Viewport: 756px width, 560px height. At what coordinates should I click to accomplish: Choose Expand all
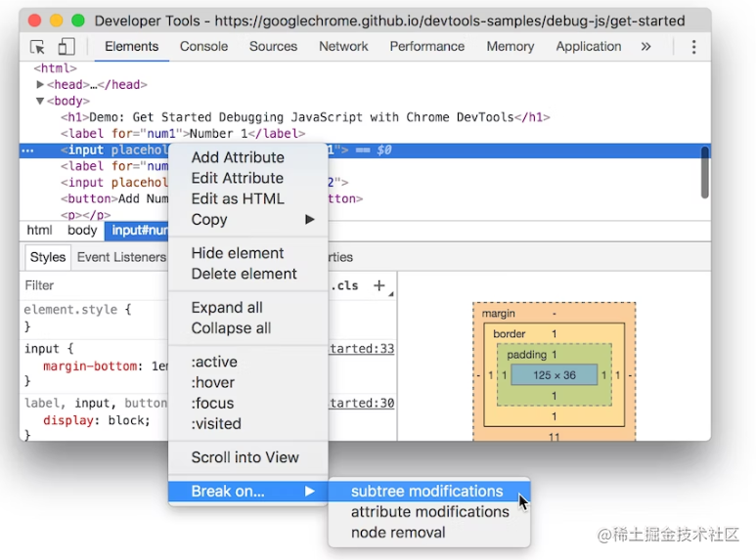coord(247,308)
